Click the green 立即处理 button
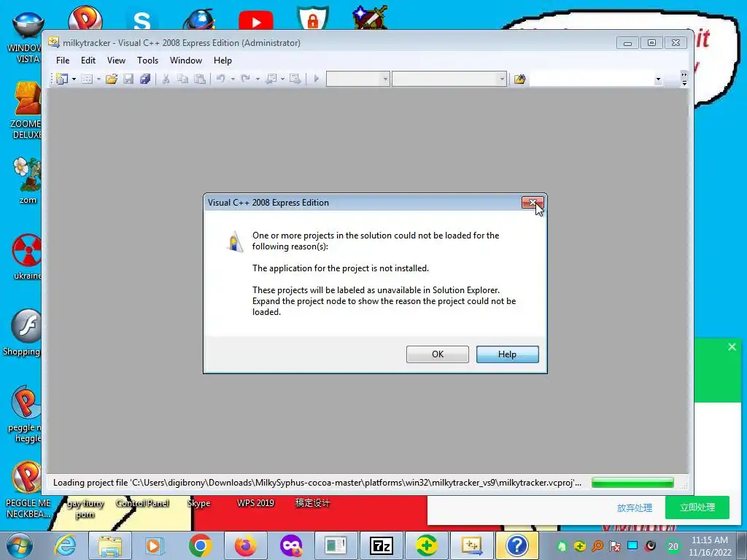This screenshot has height=560, width=747. point(697,507)
